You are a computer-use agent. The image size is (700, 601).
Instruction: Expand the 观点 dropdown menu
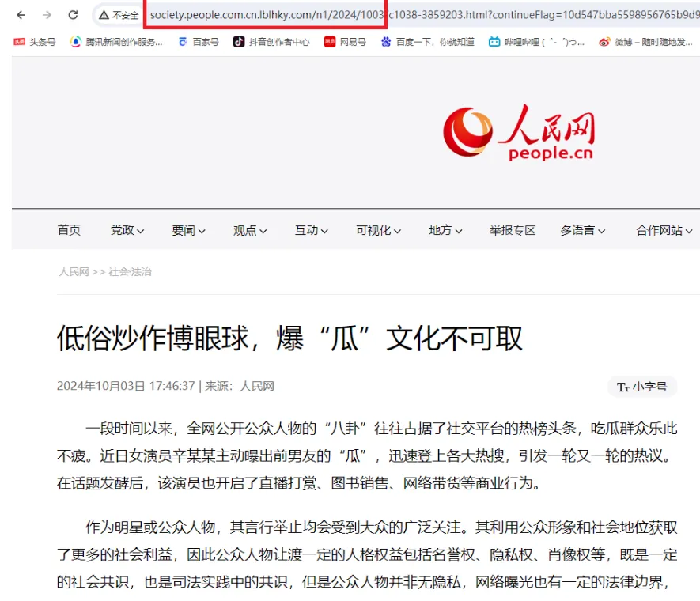250,230
